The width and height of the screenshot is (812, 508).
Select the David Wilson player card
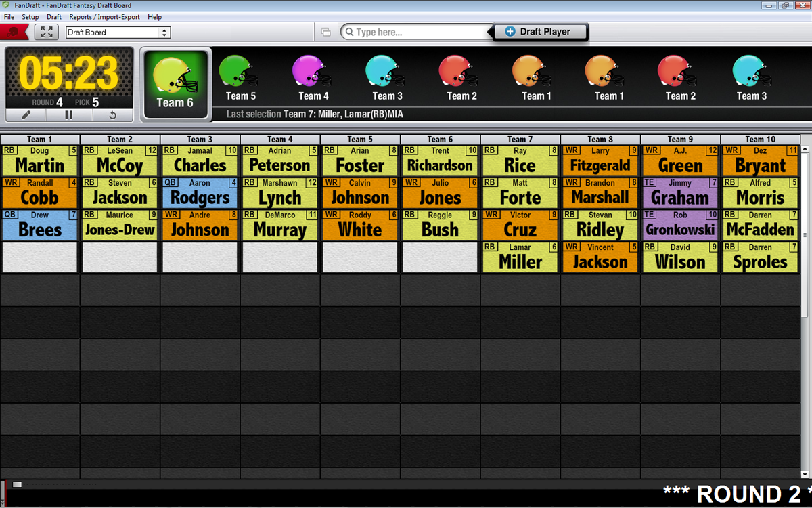pos(680,257)
